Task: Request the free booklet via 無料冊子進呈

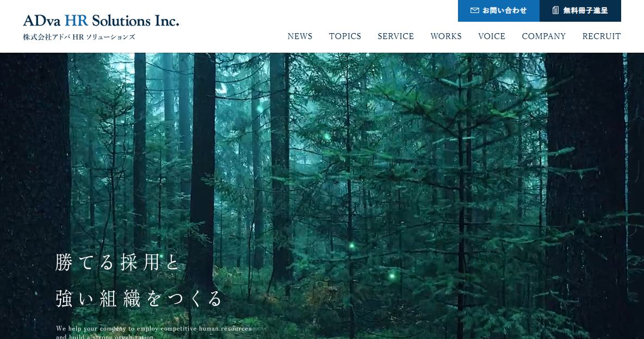Action: pos(580,11)
